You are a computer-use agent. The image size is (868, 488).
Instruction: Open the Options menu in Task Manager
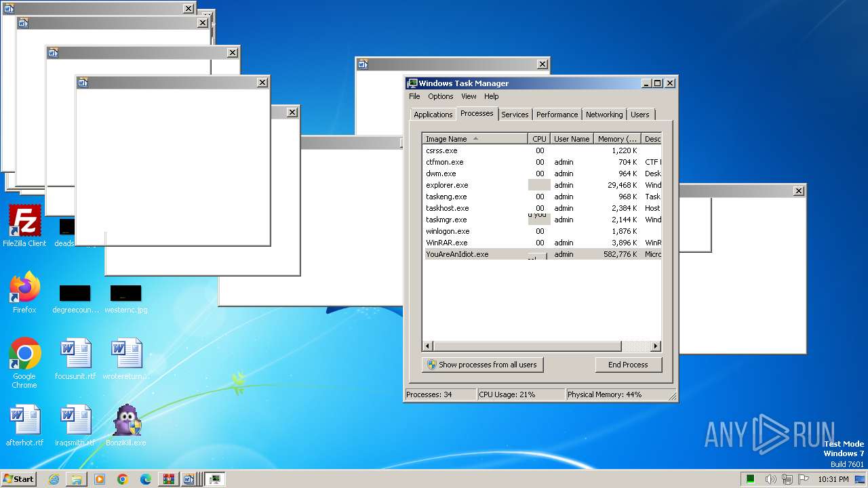[x=441, y=96]
